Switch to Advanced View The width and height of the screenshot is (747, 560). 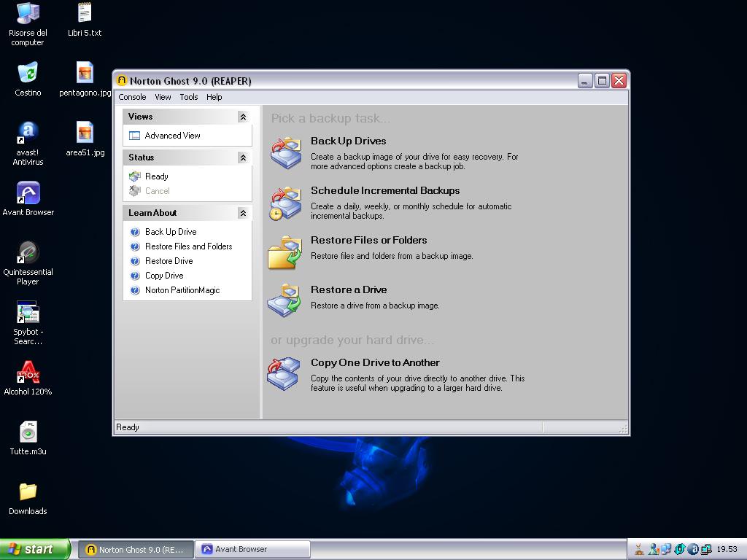click(172, 136)
